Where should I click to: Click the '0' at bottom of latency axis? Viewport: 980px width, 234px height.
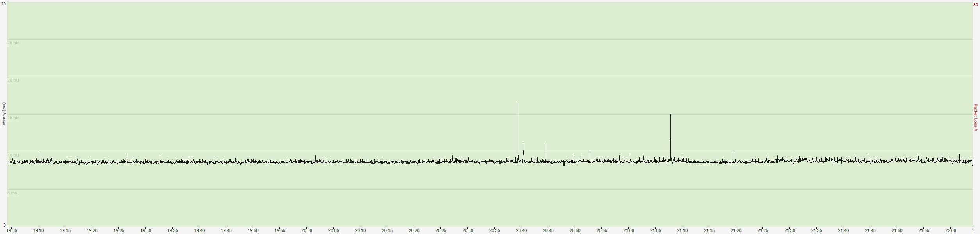pos(4,225)
